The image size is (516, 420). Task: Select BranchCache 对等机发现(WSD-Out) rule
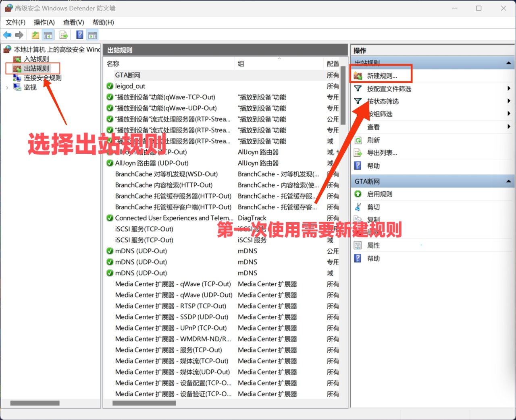point(166,174)
